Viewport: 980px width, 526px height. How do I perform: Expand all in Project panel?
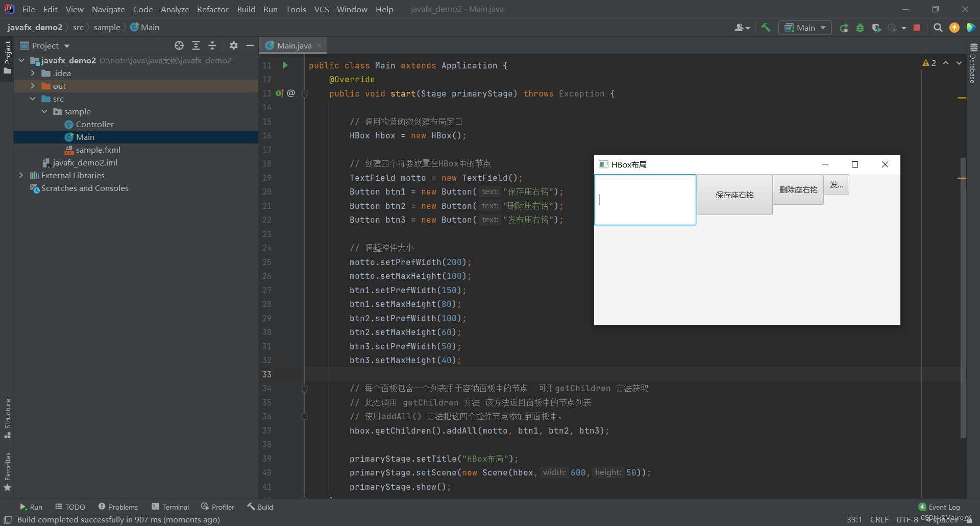point(196,45)
